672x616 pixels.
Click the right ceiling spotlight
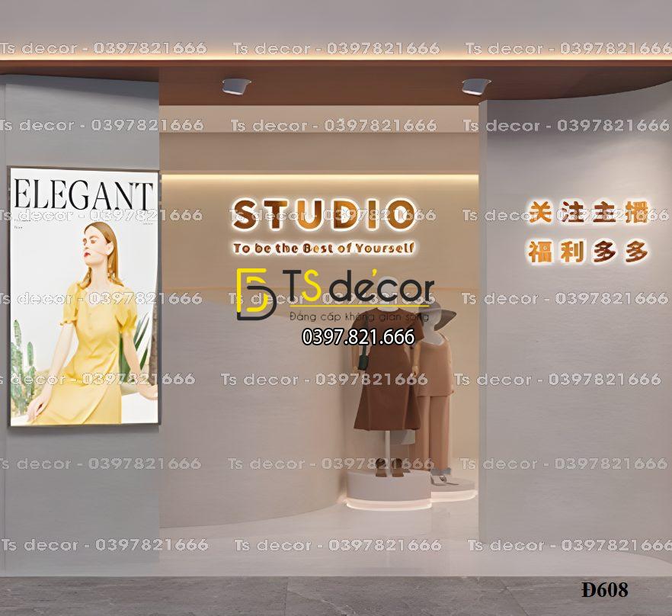pos(475,86)
